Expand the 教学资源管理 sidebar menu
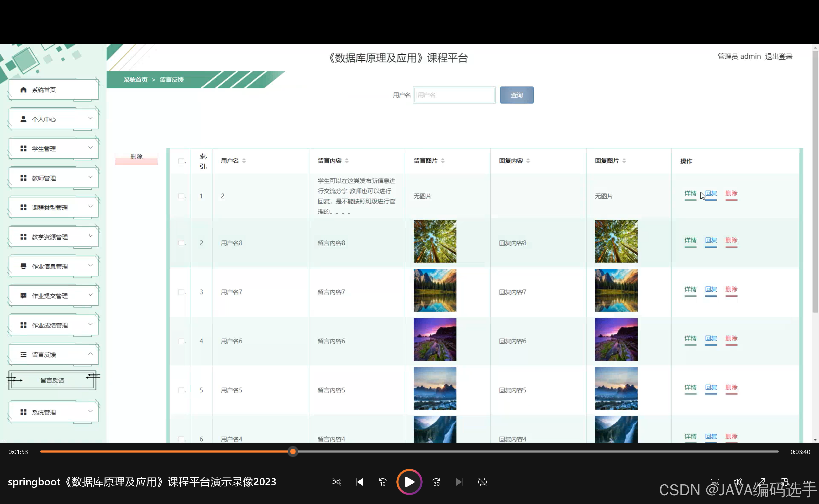This screenshot has width=819, height=504. coord(53,237)
